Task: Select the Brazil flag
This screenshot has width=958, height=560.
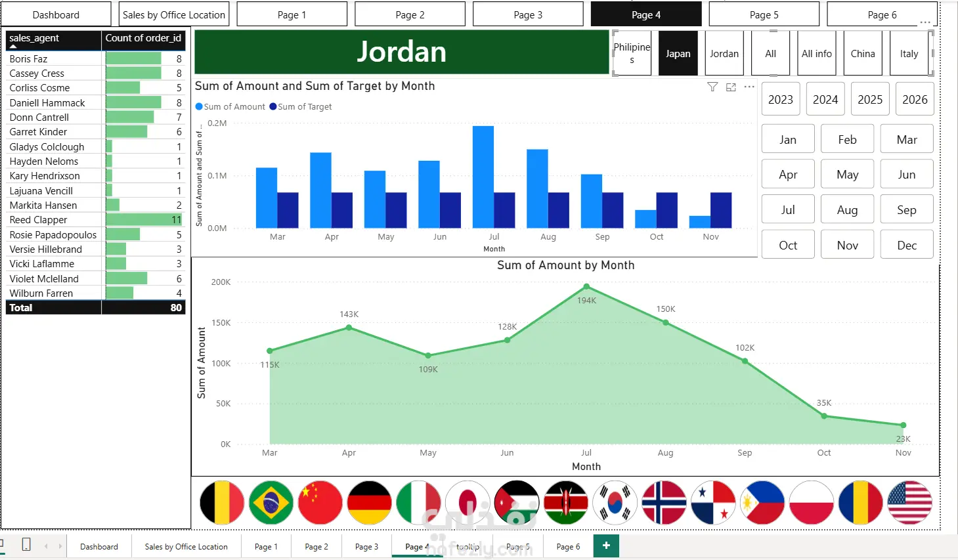Action: 271,503
